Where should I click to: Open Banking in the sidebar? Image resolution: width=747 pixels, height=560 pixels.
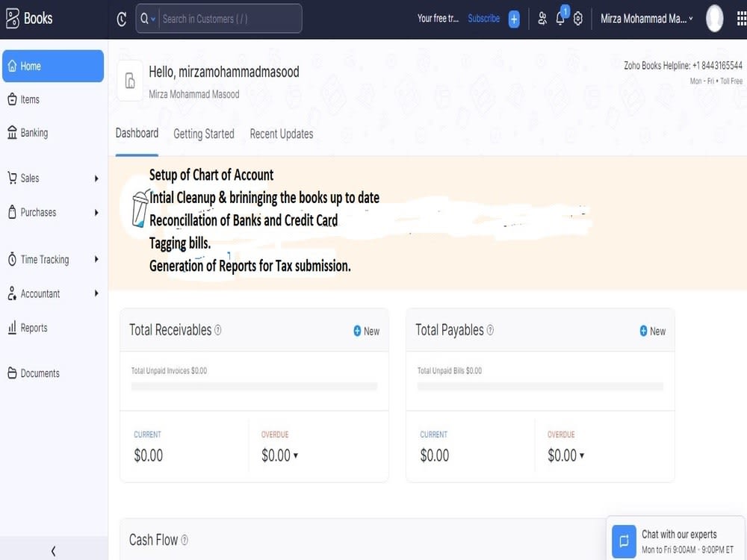click(x=53, y=133)
